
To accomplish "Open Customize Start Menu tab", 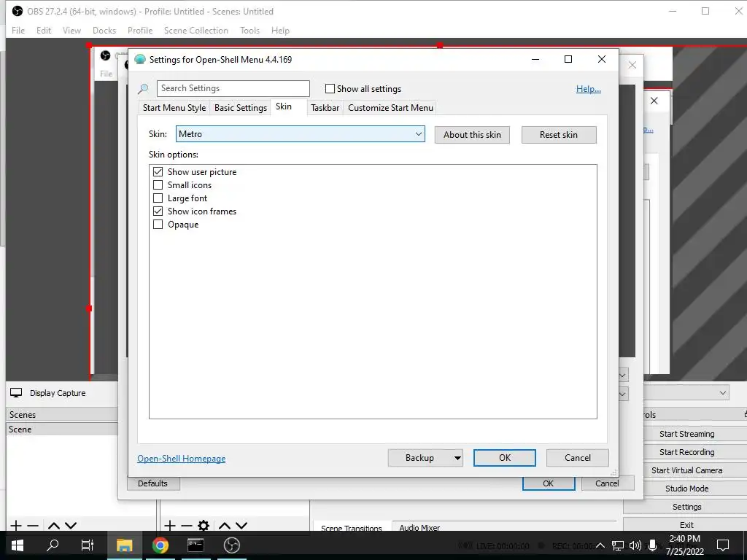I will (391, 108).
